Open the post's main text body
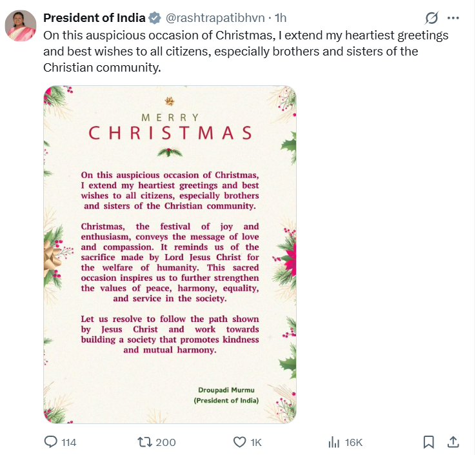Viewport: 476px width, 455px height. point(245,50)
